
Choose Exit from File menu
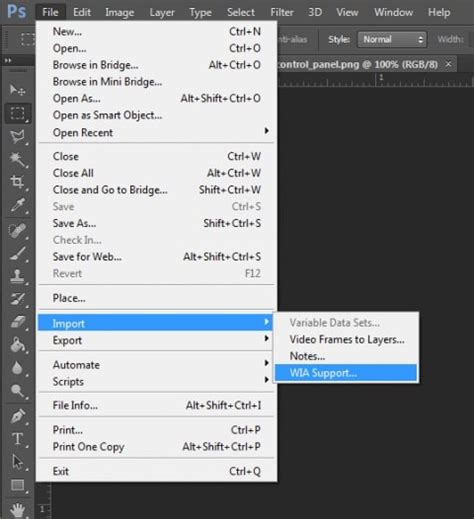[x=156, y=471]
